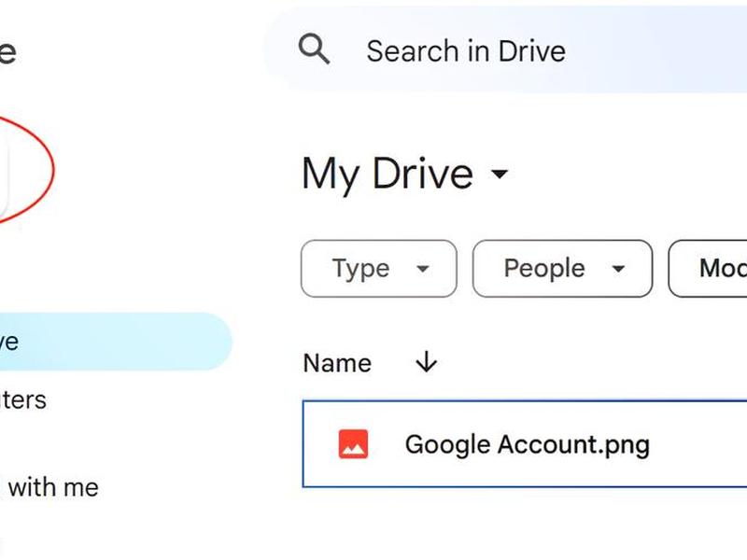
Task: Open the Modified filter chip
Action: 708,269
